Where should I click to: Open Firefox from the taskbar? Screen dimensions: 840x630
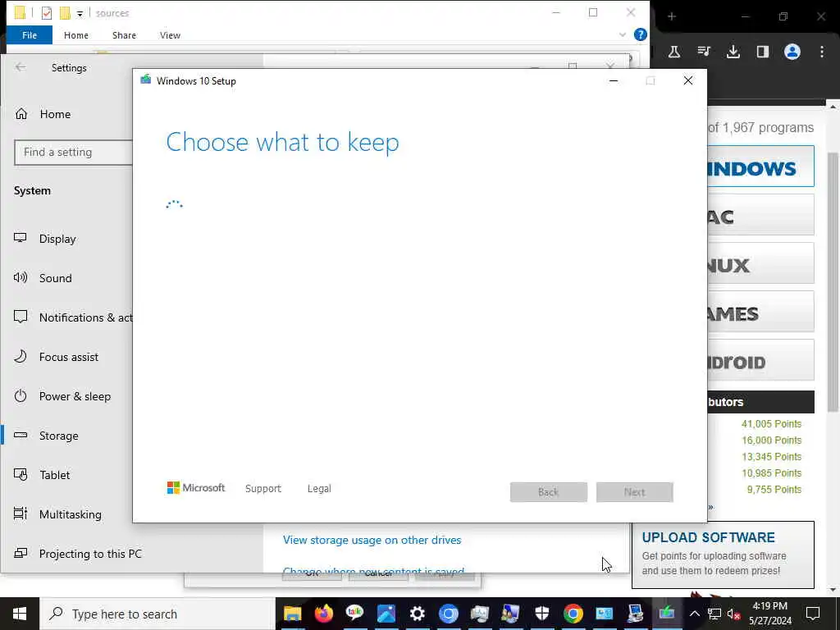pyautogui.click(x=323, y=614)
